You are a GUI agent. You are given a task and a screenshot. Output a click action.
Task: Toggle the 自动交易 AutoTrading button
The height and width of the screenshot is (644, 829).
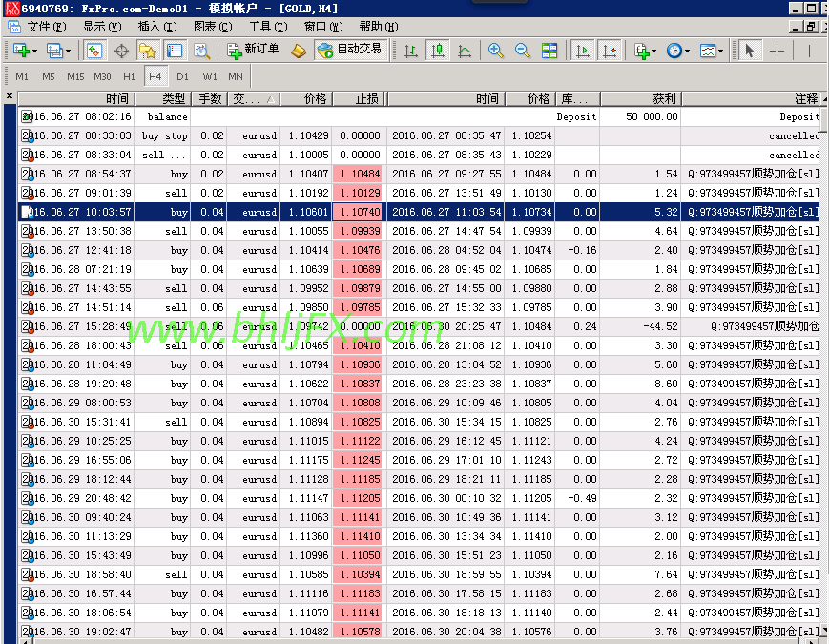click(350, 50)
